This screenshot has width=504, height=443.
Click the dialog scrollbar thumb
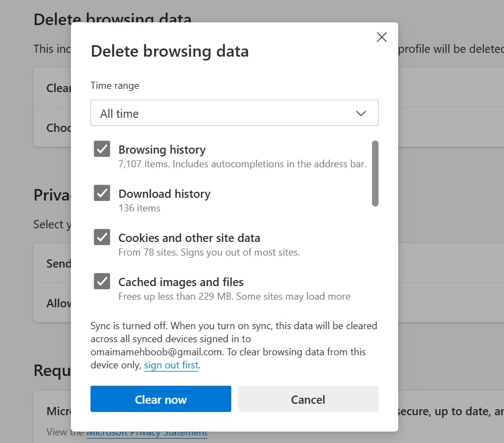pyautogui.click(x=375, y=174)
